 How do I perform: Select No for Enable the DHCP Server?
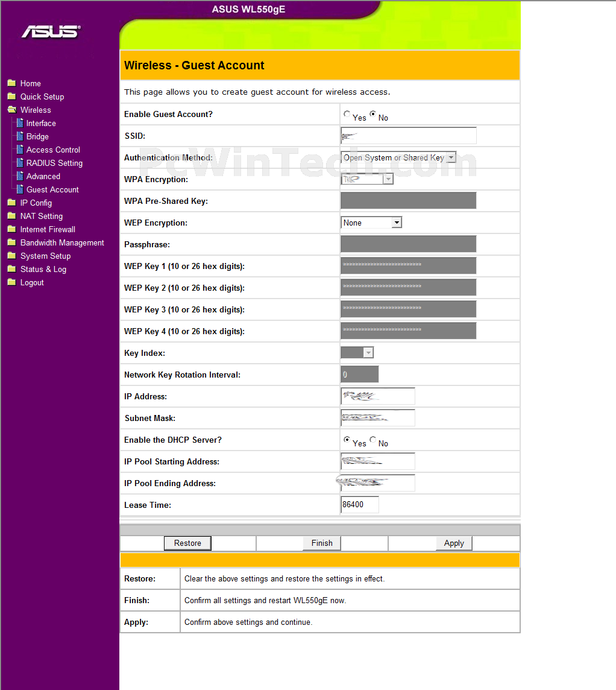click(x=373, y=440)
